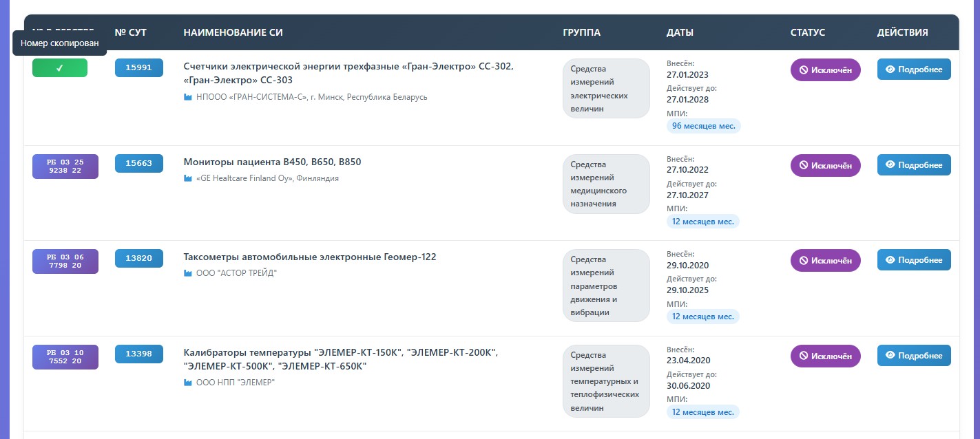Click Исключён status in the 15991 row

coord(826,69)
